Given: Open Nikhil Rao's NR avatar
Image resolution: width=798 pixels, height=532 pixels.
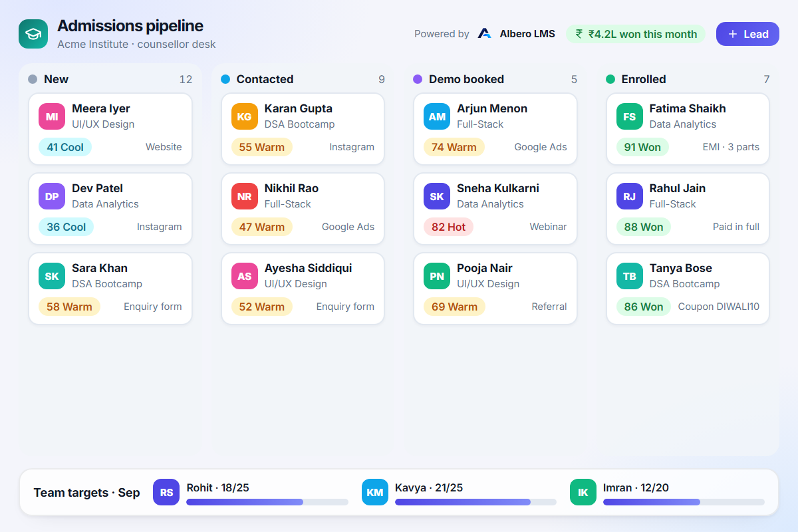Looking at the screenshot, I should click(x=245, y=196).
